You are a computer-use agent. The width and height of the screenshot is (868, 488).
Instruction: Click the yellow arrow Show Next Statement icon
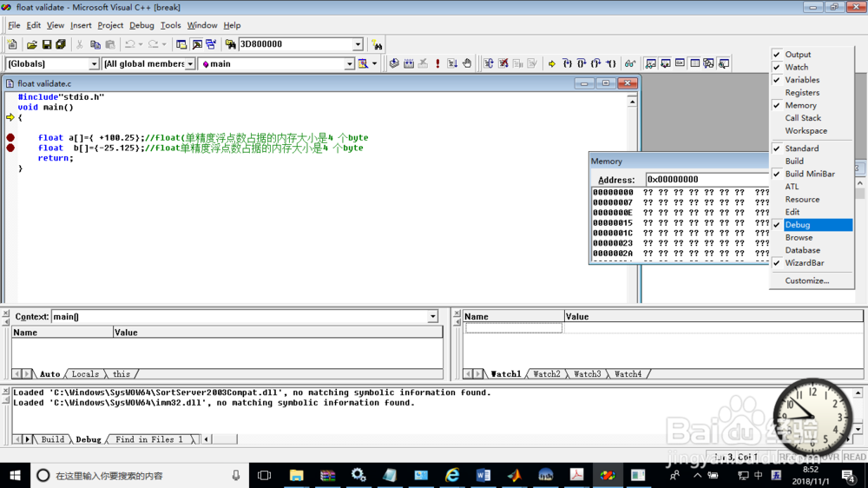coord(552,63)
